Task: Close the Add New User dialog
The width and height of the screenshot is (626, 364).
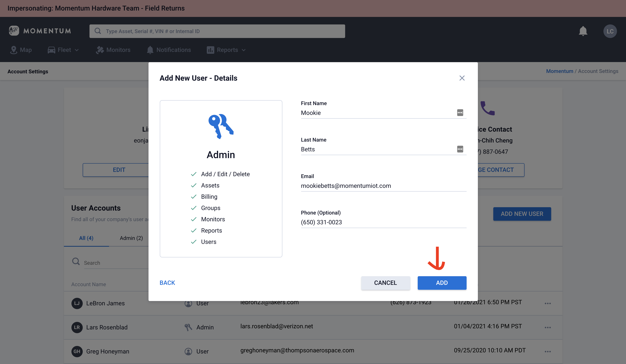Action: 462,78
